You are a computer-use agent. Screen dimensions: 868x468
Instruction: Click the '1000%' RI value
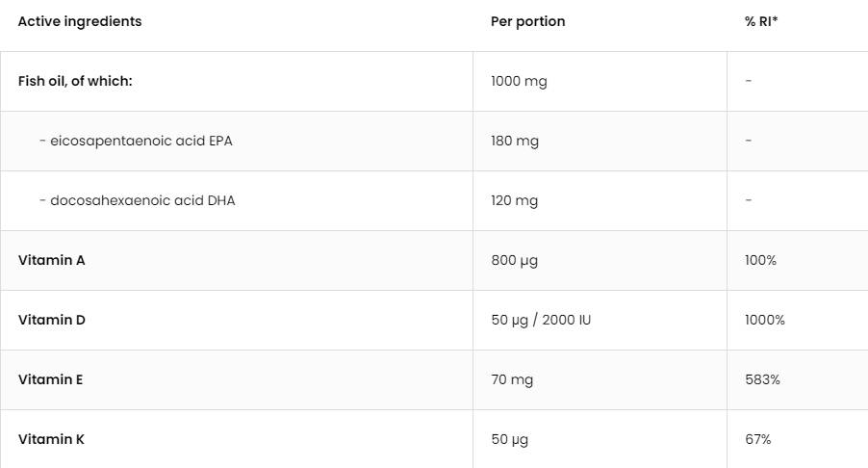click(x=765, y=321)
